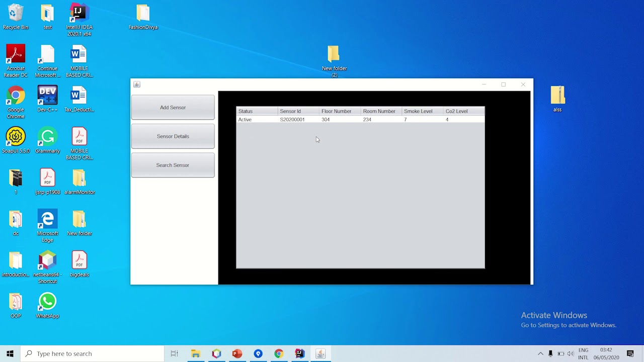Image resolution: width=644 pixels, height=362 pixels.
Task: Click the Search Sensor button
Action: (173, 165)
